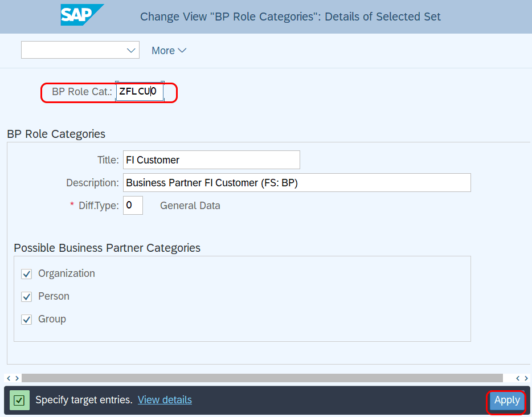
Task: Click the More menu chevron arrow
Action: (x=182, y=51)
